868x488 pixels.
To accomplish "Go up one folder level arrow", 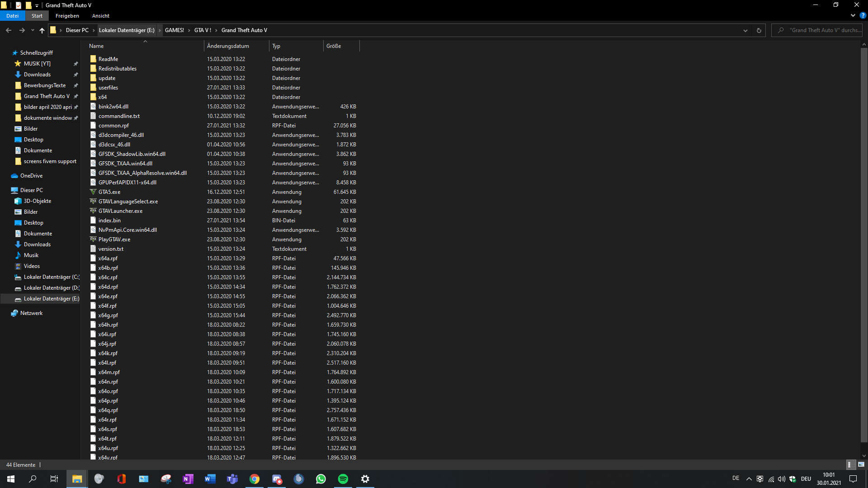I will 42,30.
